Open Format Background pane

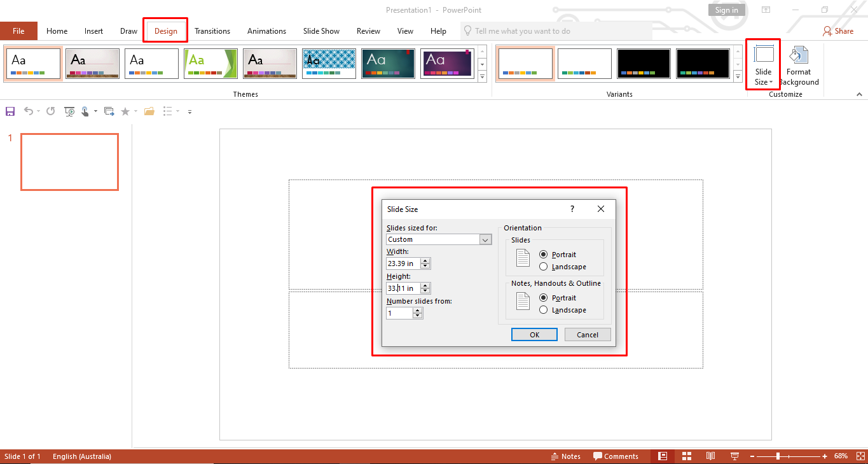click(799, 66)
